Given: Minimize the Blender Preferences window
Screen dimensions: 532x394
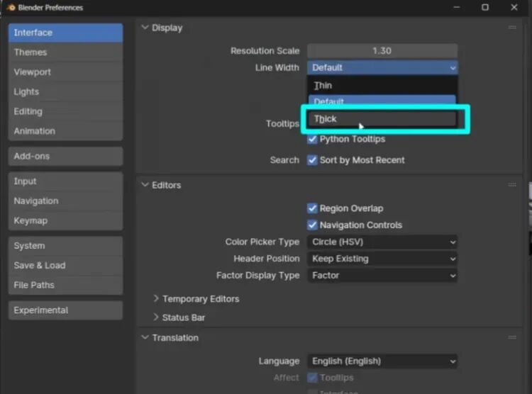Looking at the screenshot, I should click(457, 7).
